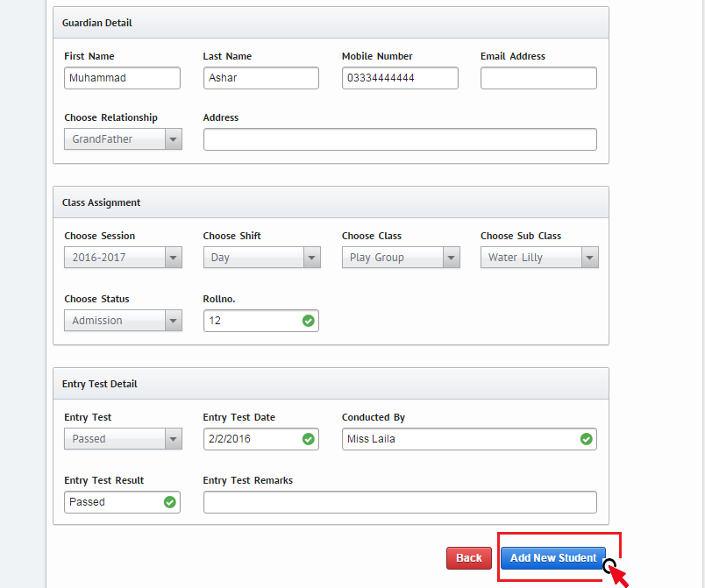Focus the guardian First Name field
Viewport: 705px width, 588px height.
(x=122, y=78)
